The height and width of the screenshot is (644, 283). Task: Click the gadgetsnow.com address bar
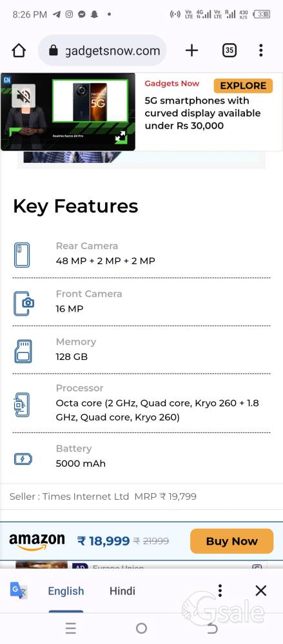(x=102, y=50)
